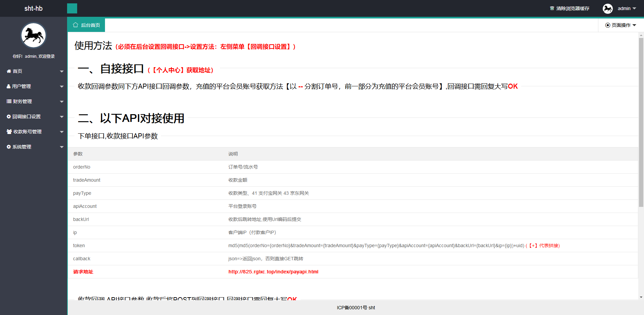Open the 系统管理 submenu chevron
This screenshot has width=644, height=315.
62,147
